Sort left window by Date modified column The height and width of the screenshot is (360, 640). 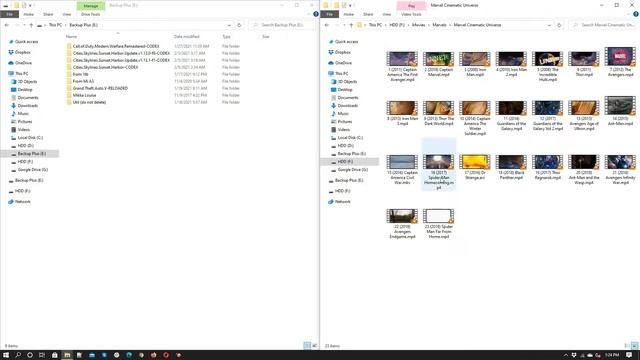tap(187, 37)
